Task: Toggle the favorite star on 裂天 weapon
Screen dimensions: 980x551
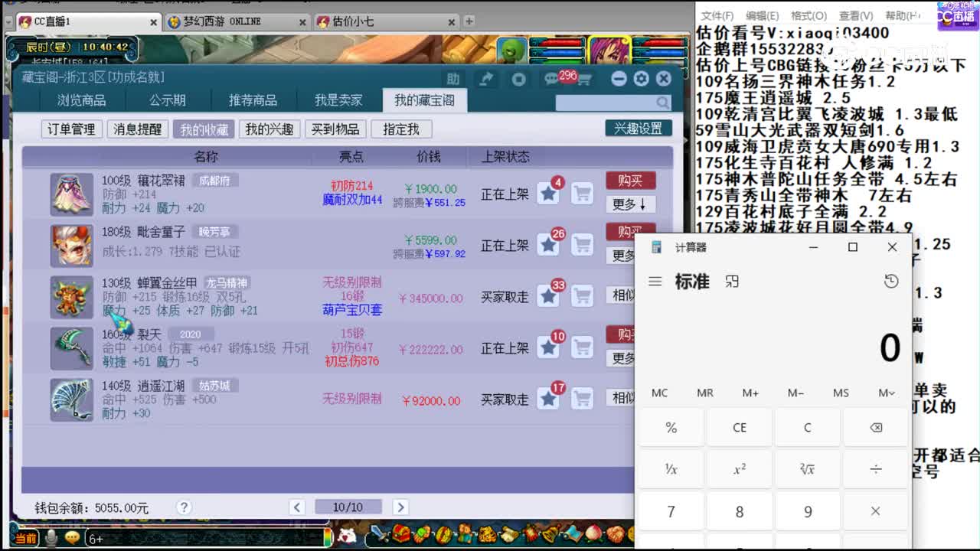Action: pyautogui.click(x=549, y=348)
